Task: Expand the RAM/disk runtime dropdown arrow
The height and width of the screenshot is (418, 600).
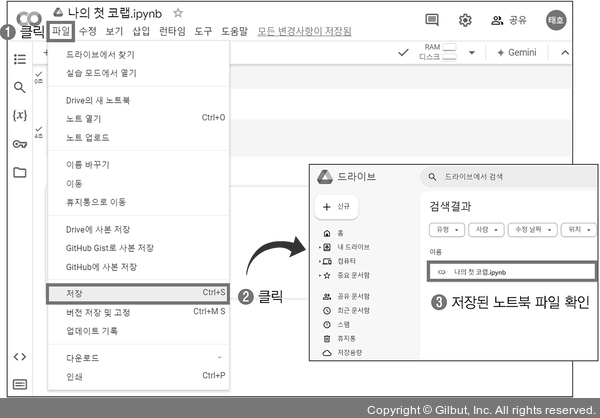Action: [471, 52]
